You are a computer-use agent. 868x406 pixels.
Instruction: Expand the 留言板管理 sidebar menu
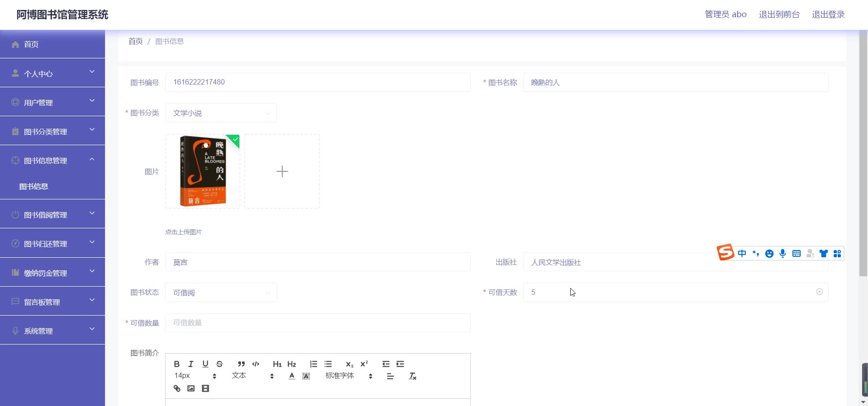[52, 301]
